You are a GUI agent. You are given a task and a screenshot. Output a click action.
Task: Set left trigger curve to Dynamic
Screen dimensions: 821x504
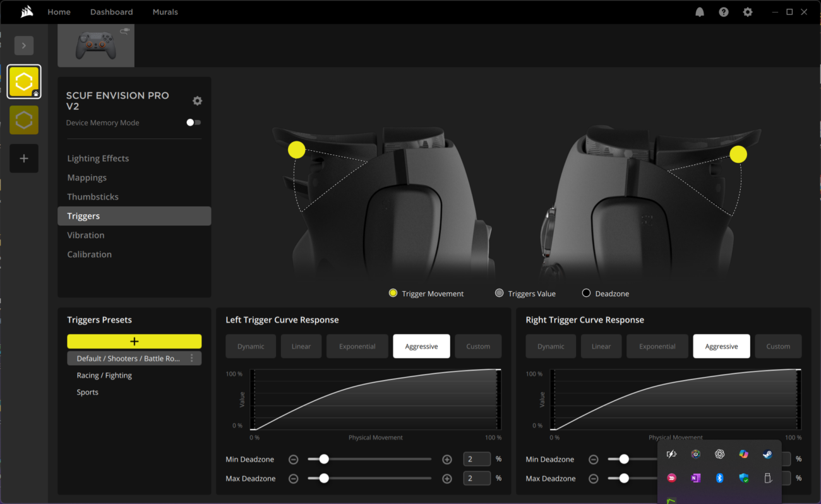[x=251, y=346]
